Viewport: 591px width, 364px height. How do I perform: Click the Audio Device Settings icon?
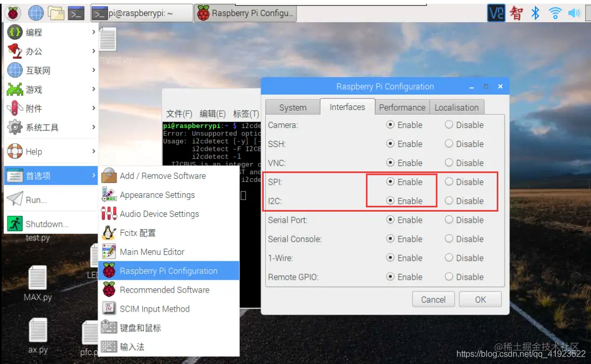tap(109, 213)
